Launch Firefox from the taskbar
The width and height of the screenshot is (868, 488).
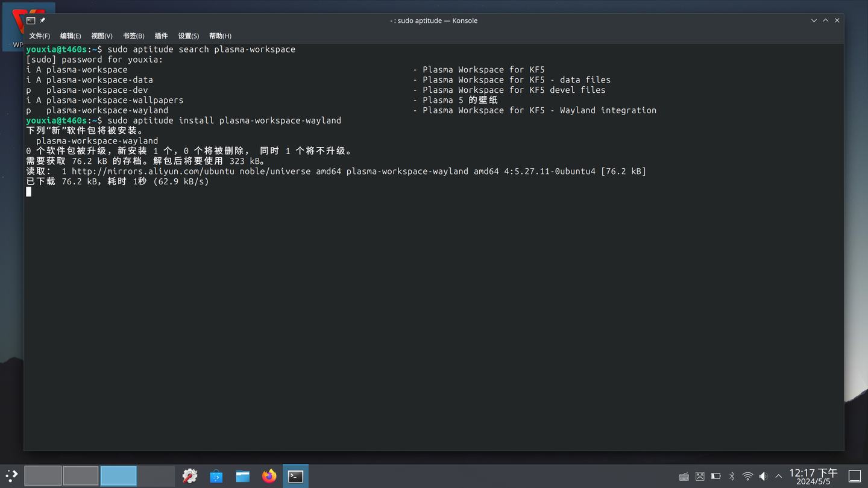[268, 475]
